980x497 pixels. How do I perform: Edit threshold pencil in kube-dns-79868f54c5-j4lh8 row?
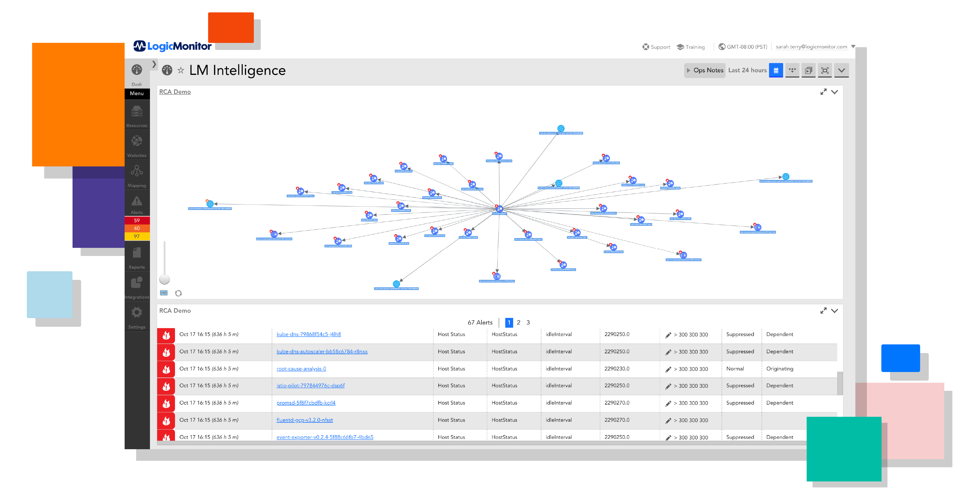(x=668, y=335)
